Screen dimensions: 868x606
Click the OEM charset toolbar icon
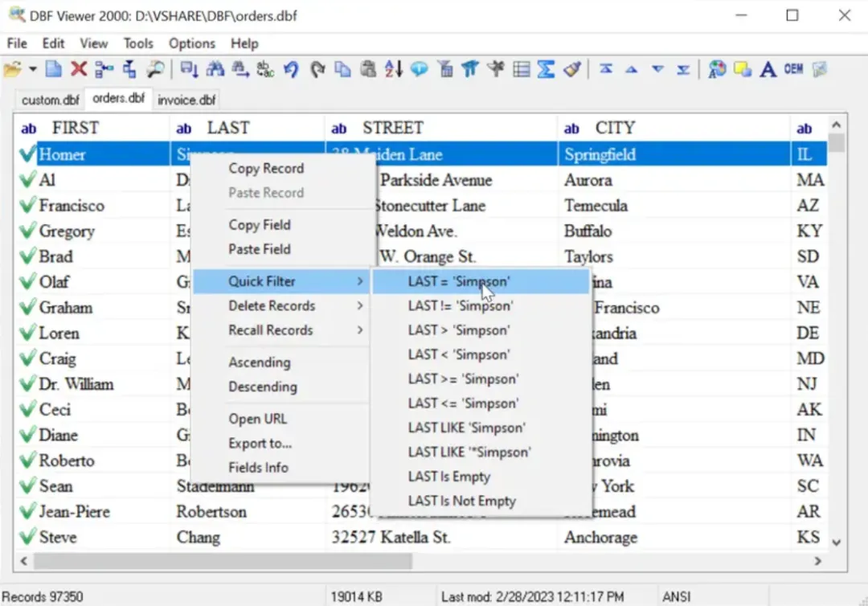[793, 69]
